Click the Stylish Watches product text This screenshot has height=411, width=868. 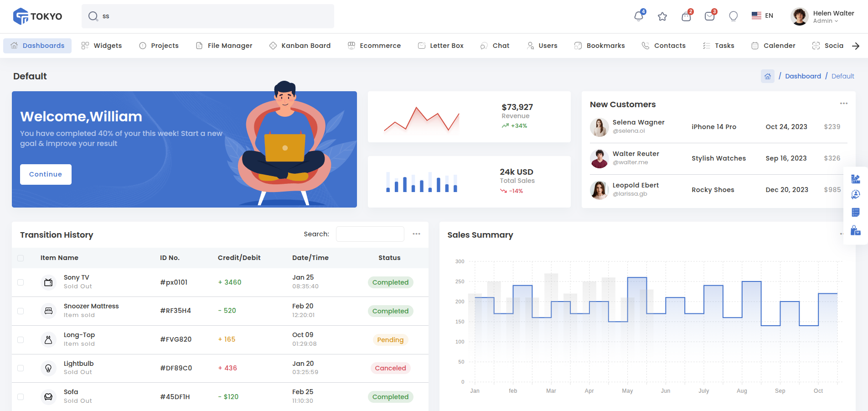coord(718,158)
